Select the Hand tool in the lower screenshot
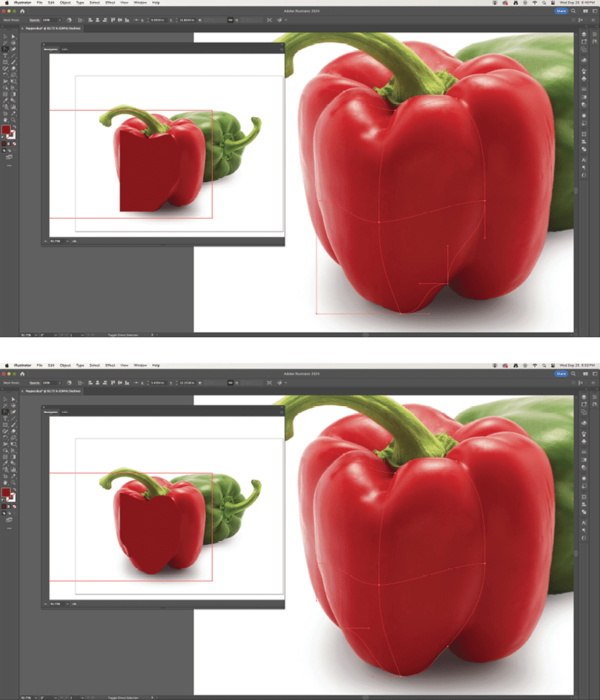Screen dimensions: 600x700 click(5, 483)
